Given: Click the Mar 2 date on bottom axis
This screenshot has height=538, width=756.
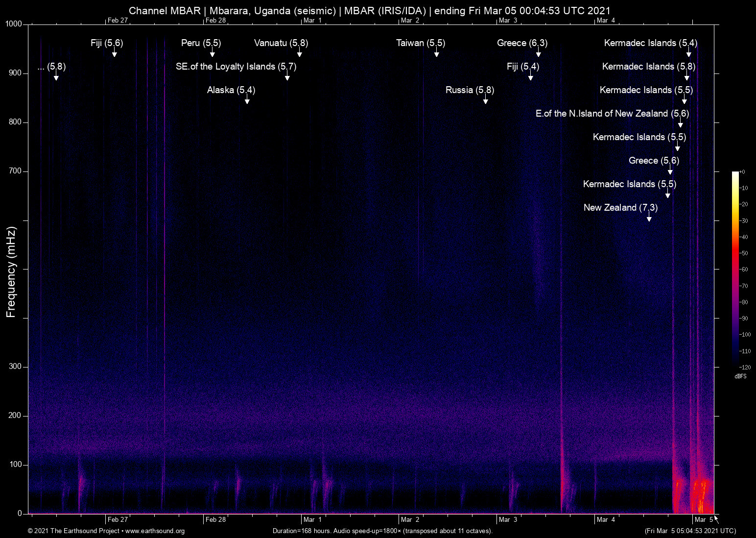Looking at the screenshot, I should tap(410, 519).
